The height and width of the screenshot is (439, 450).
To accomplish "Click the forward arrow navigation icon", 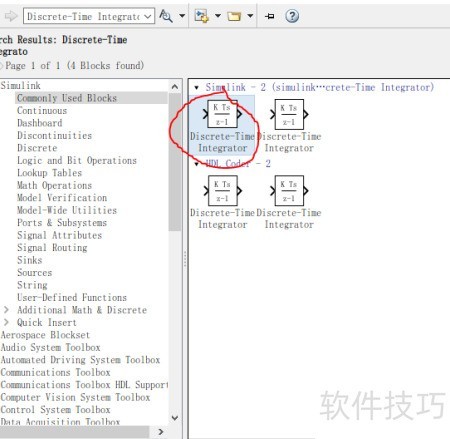I will (x=11, y=16).
